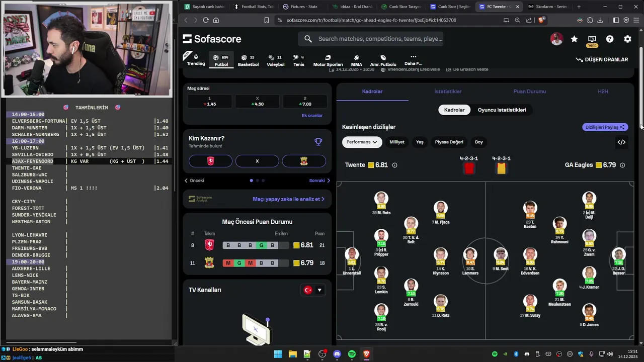
Task: Toggle the Milliyet lineup filter
Action: coord(397,142)
